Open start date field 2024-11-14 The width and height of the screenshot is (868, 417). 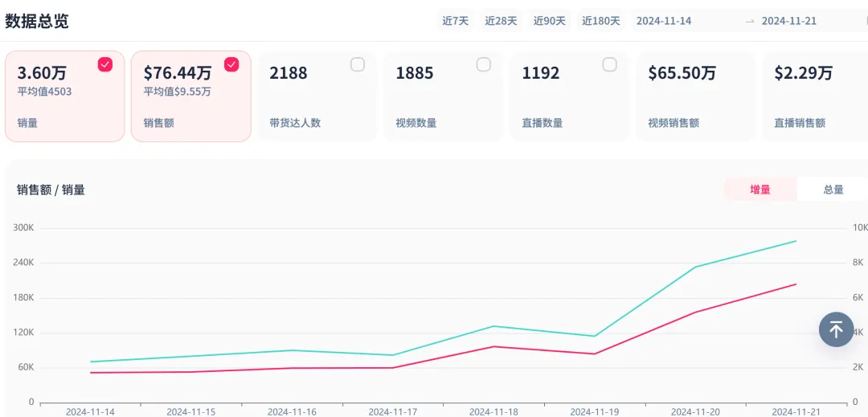coord(664,21)
